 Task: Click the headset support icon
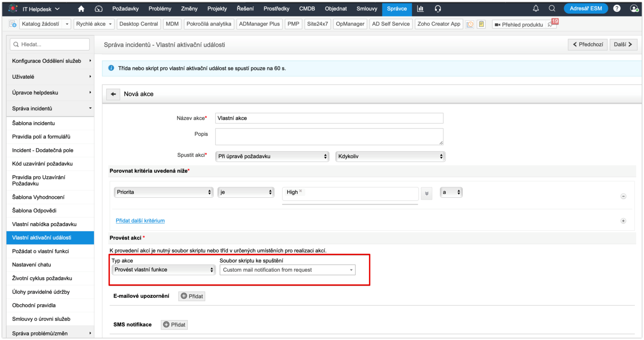click(x=438, y=8)
